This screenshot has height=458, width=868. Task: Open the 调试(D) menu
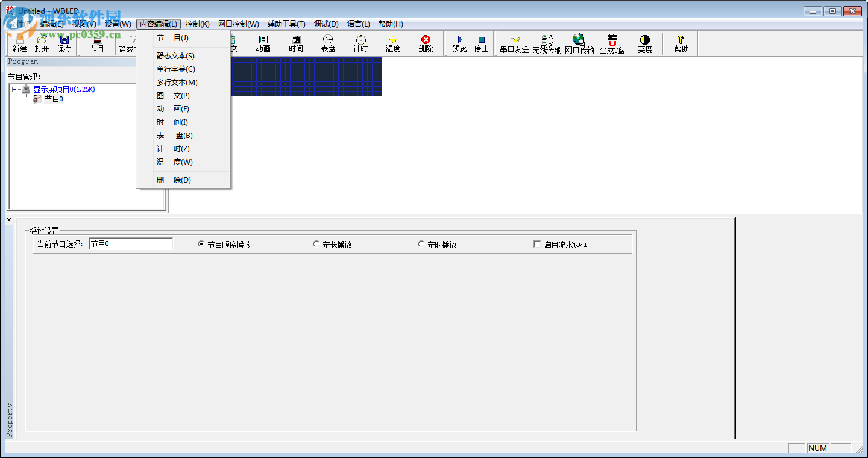coord(326,24)
